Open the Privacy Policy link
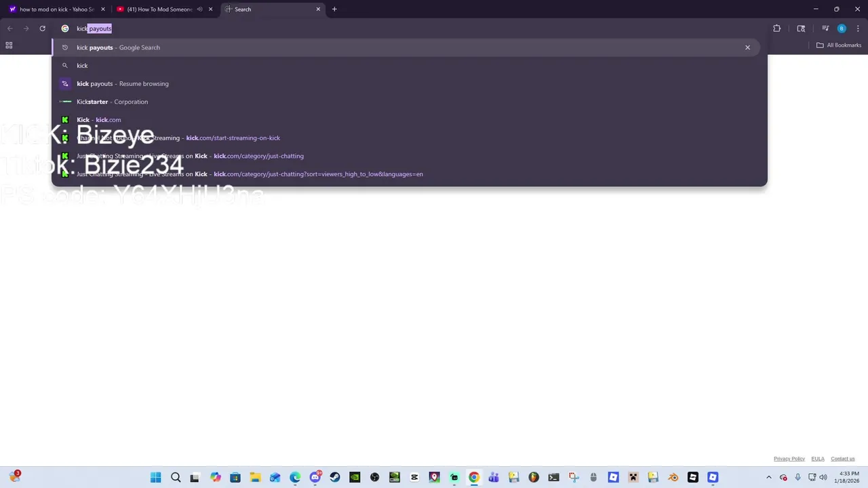The width and height of the screenshot is (868, 488). (x=789, y=459)
